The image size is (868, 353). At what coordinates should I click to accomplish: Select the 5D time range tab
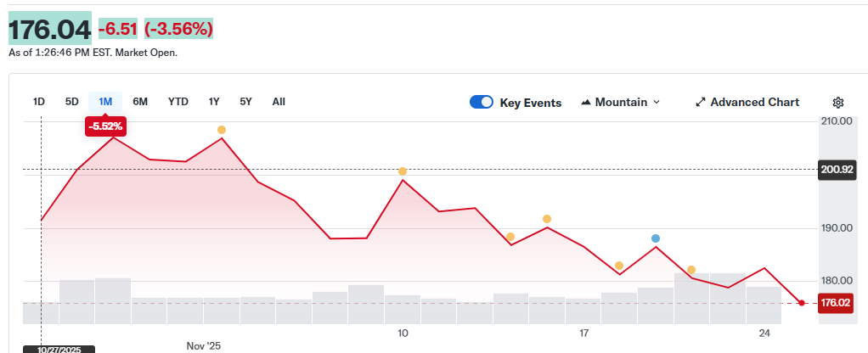coord(72,102)
